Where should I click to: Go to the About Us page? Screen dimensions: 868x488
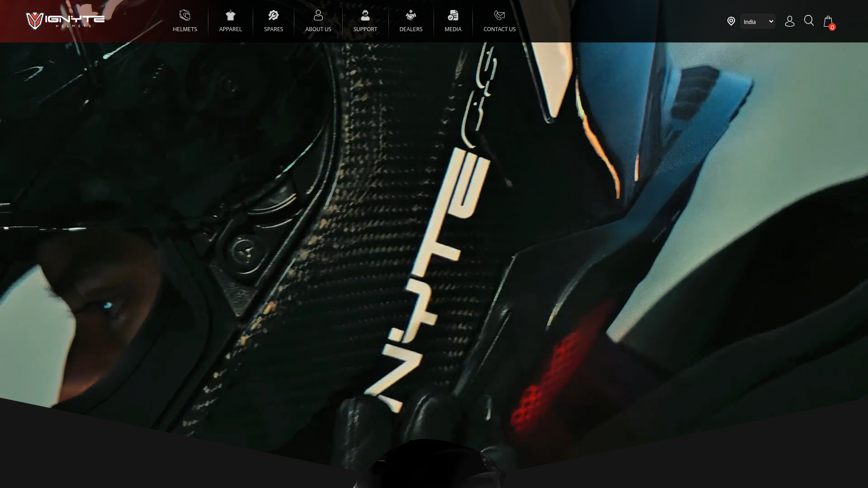pos(318,29)
